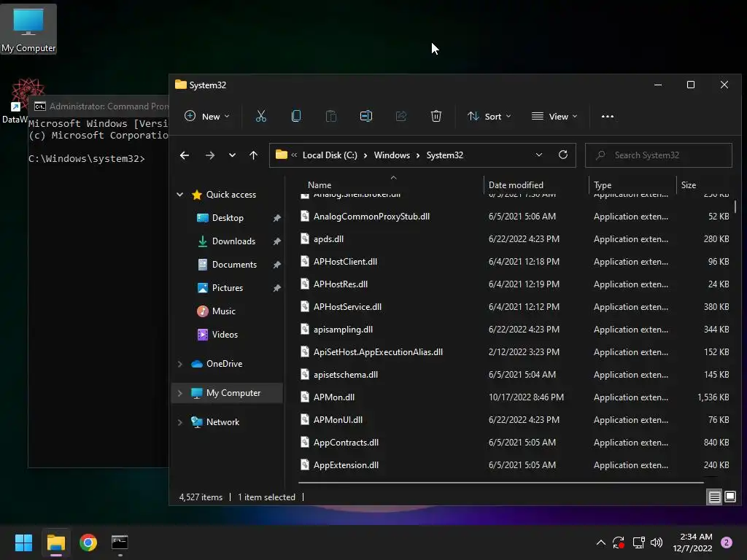Open the See more ellipsis menu

click(x=608, y=116)
